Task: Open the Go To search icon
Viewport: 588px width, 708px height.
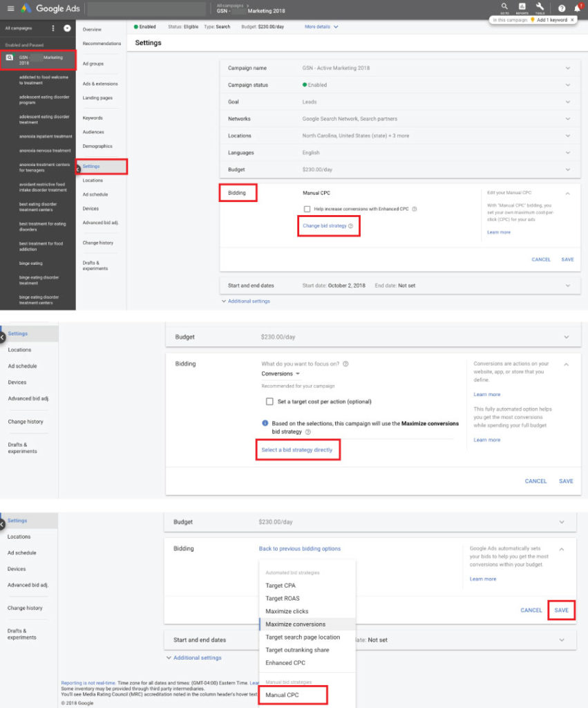Action: coord(504,7)
